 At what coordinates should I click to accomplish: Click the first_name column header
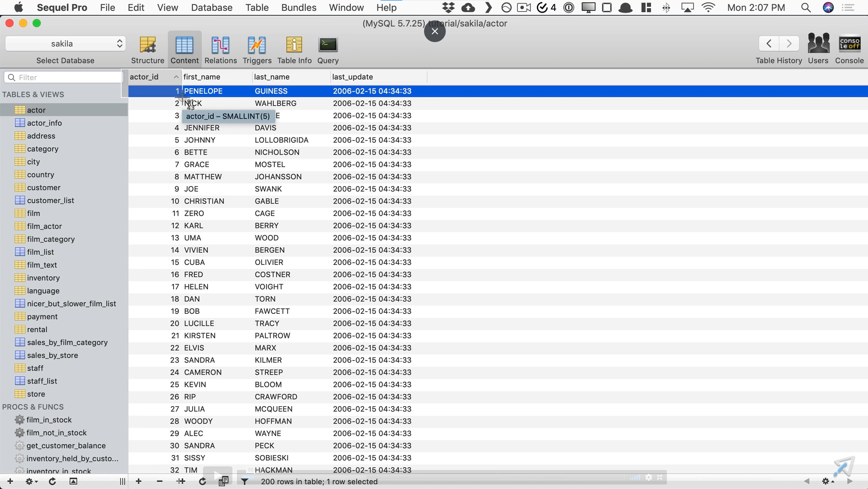coord(217,77)
